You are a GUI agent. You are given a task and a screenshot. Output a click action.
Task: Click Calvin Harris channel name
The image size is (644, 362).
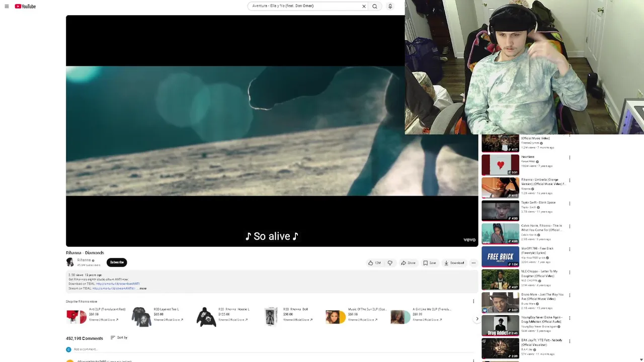tap(529, 235)
